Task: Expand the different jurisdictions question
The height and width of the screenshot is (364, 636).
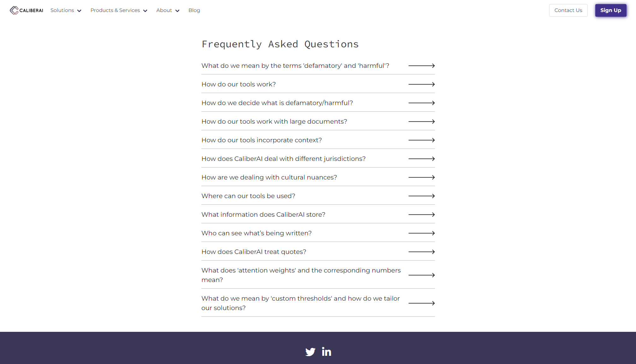Action: (283, 159)
